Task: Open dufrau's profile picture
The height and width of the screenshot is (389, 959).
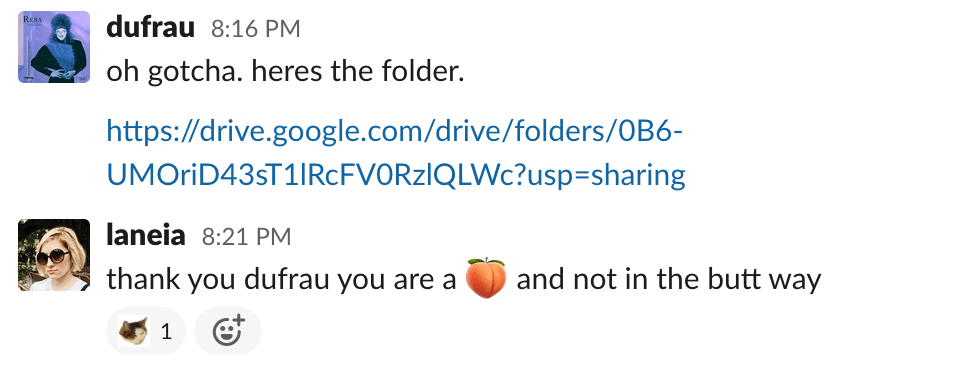Action: pyautogui.click(x=54, y=46)
